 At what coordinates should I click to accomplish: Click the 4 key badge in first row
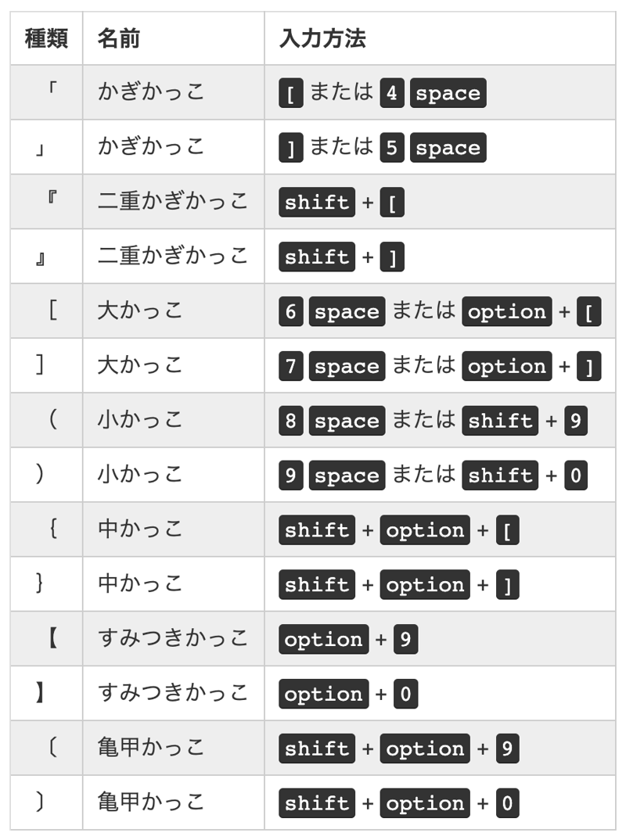pos(392,93)
